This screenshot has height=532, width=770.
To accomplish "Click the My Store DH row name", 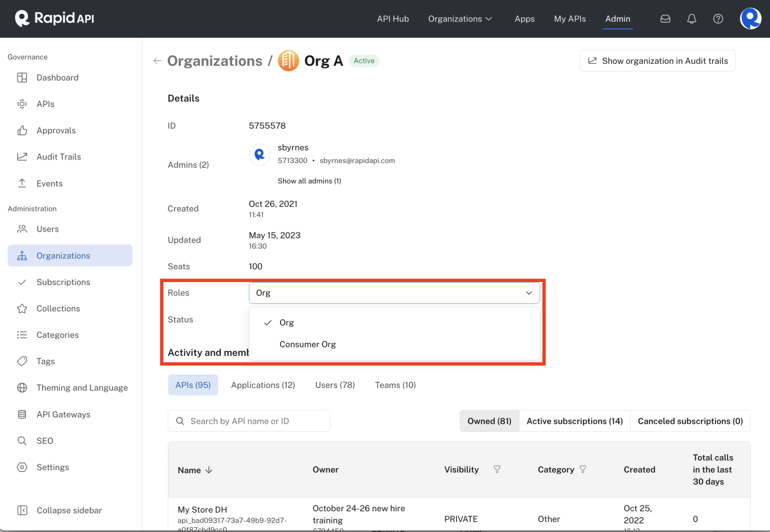I will click(202, 510).
